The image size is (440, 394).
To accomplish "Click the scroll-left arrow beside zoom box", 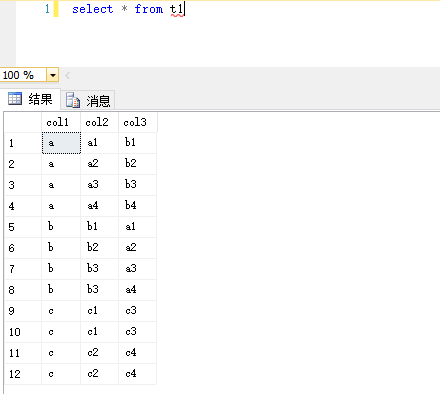I will 68,75.
